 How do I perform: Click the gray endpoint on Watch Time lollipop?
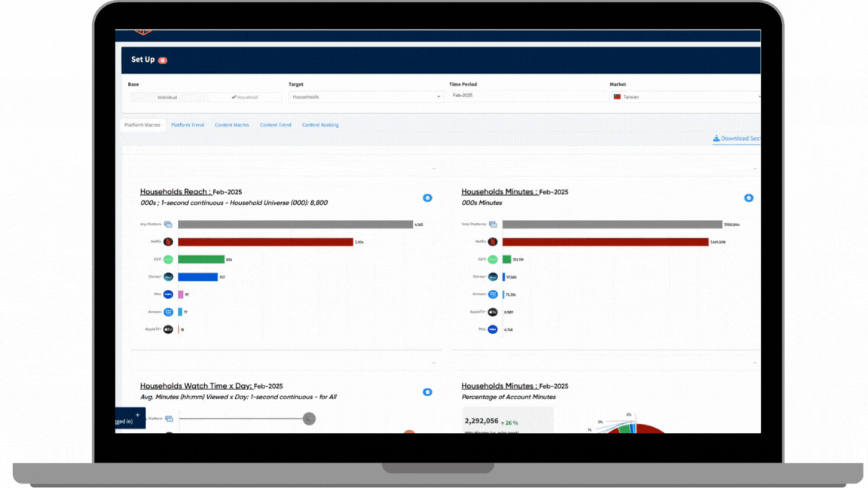click(309, 419)
